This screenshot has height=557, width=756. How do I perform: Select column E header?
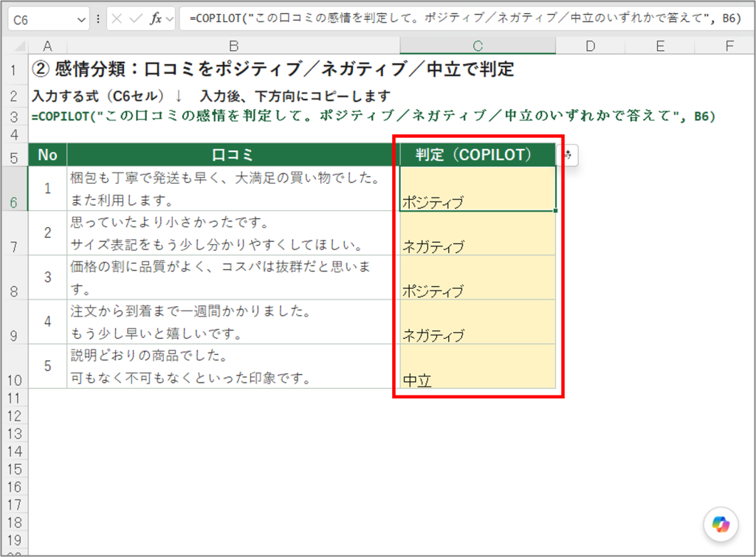pos(660,46)
